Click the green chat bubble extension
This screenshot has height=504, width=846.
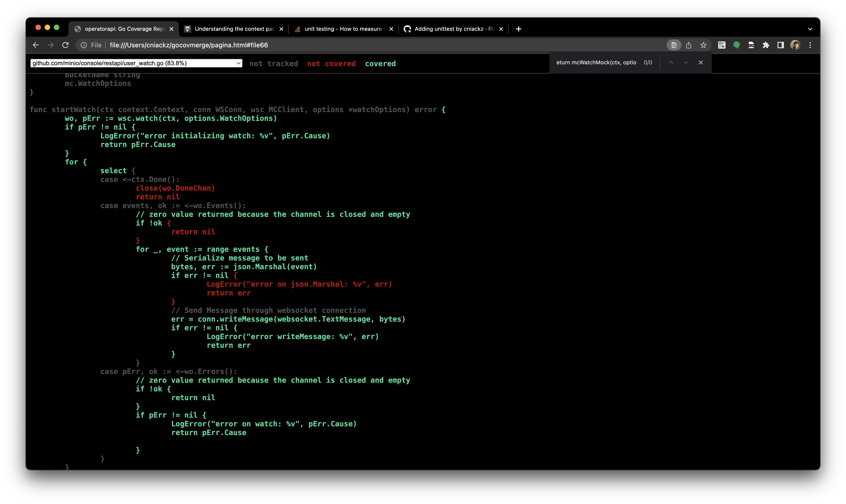coord(736,45)
